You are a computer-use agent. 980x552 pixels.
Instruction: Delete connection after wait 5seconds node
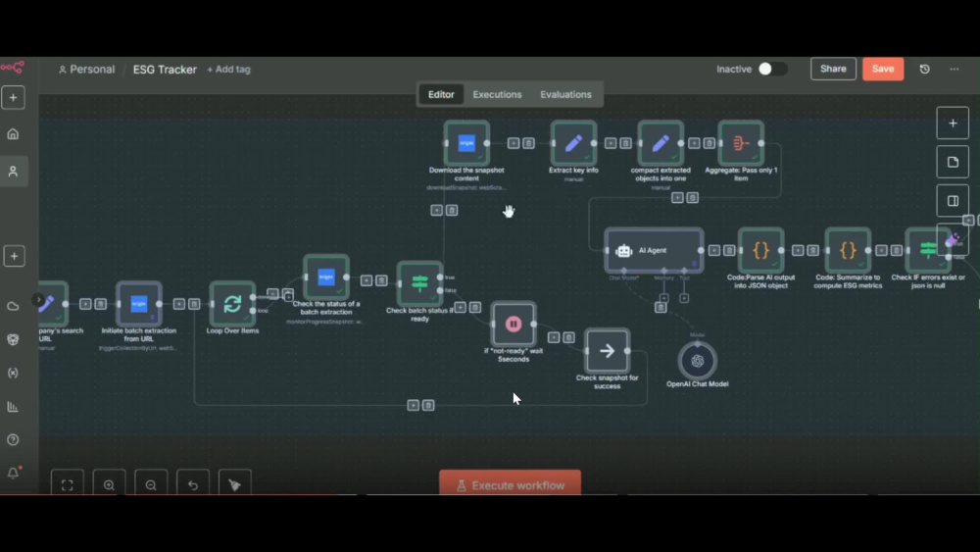tap(568, 337)
